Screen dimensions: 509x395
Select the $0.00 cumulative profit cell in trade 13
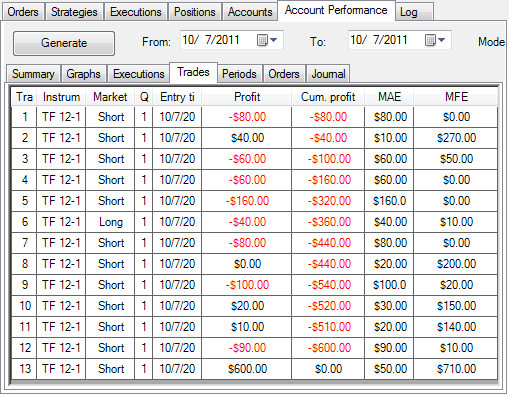tap(328, 369)
